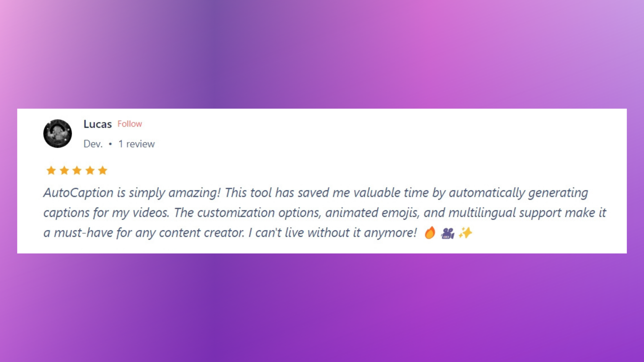Viewport: 644px width, 362px height.
Task: View Lucas's 1 review count
Action: point(137,144)
